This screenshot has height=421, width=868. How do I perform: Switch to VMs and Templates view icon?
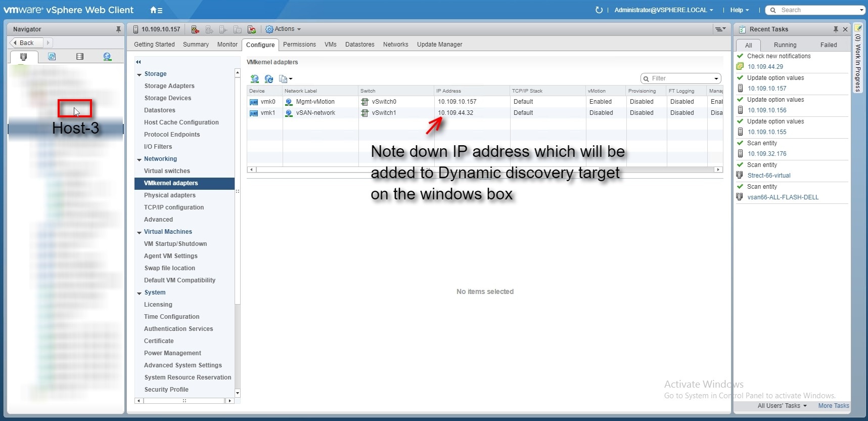point(52,57)
